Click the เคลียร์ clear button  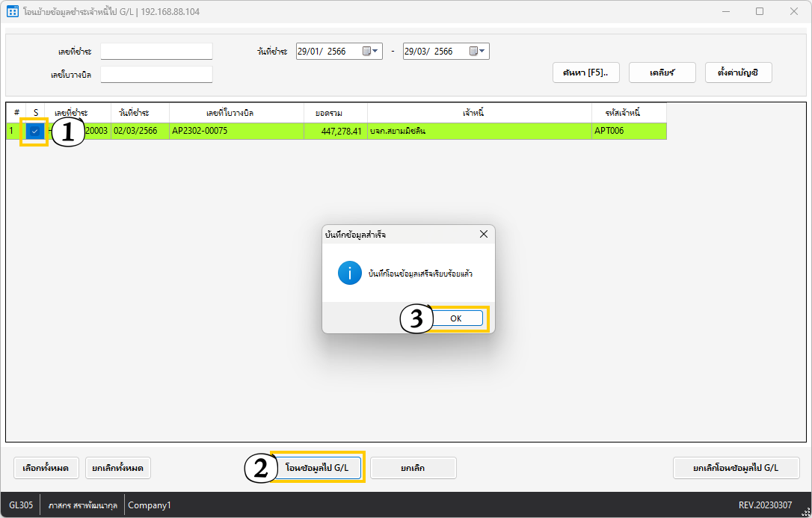[662, 73]
